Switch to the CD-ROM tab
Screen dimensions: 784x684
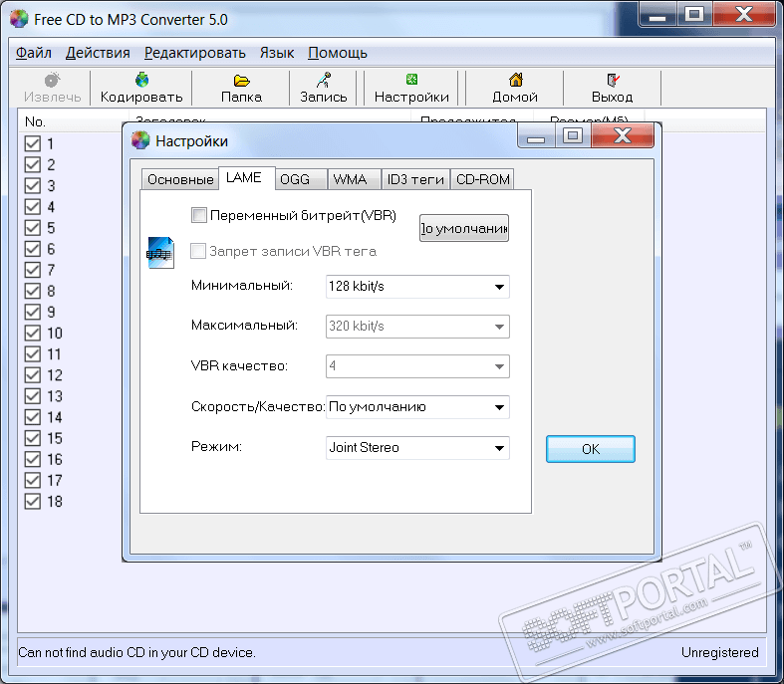(482, 179)
